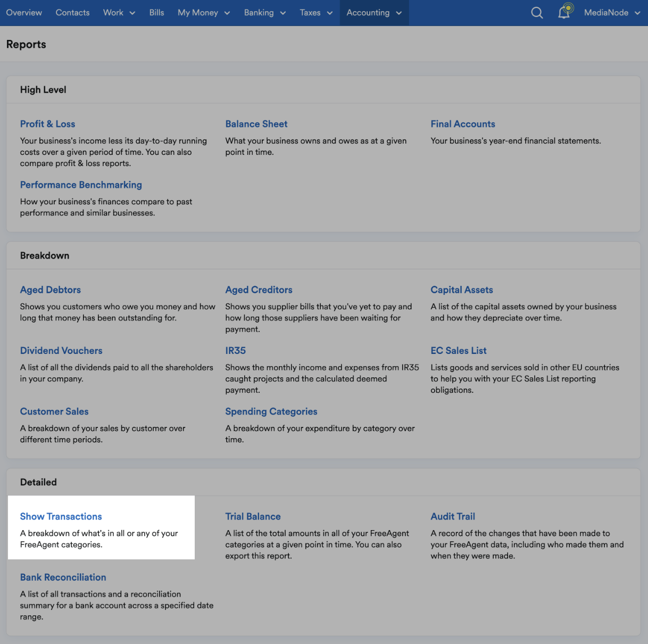The image size is (648, 644).
Task: Click the Breakdown section heading
Action: pyautogui.click(x=45, y=255)
